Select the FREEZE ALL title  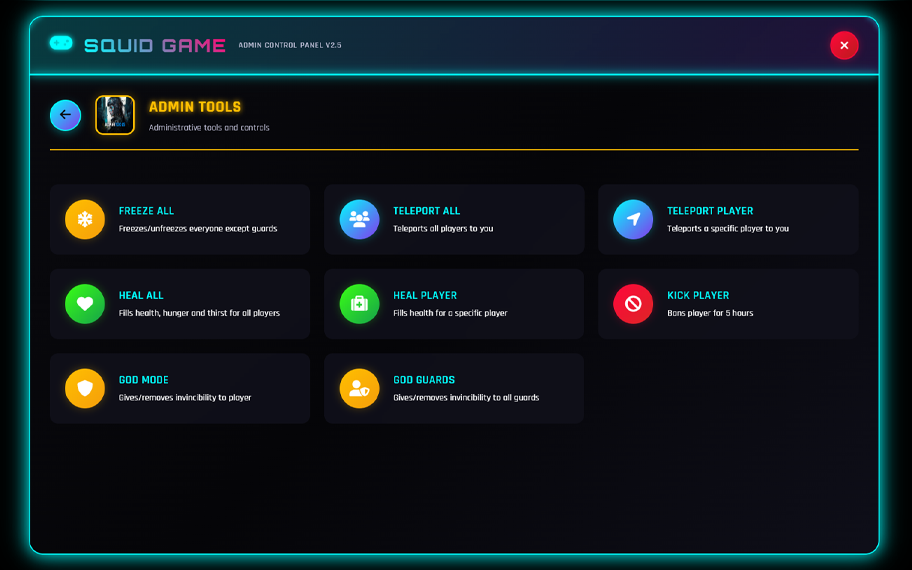[x=147, y=211]
